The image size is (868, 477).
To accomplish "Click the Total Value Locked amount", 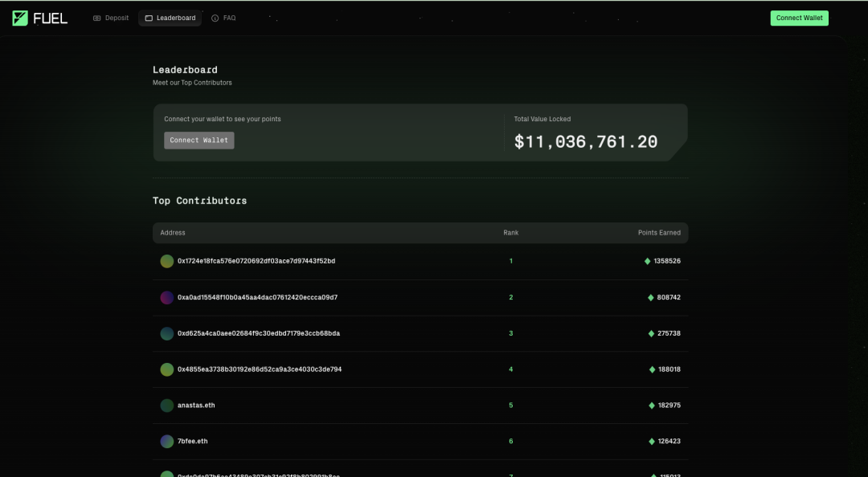I will [586, 142].
